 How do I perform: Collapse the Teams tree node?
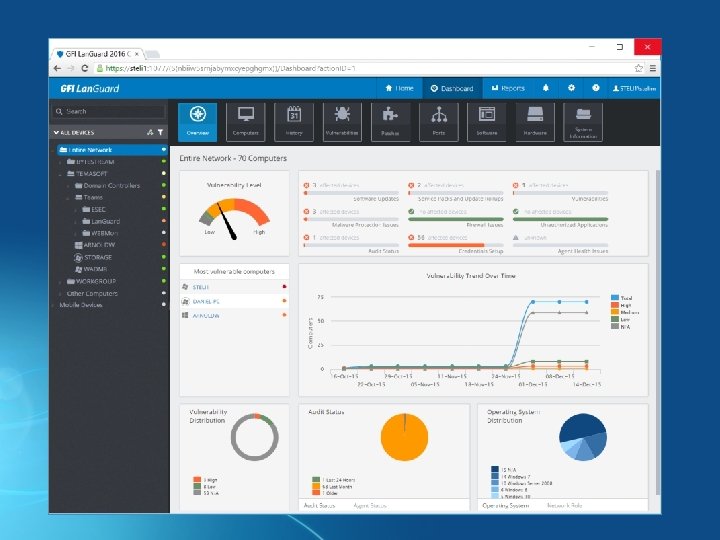click(x=68, y=198)
